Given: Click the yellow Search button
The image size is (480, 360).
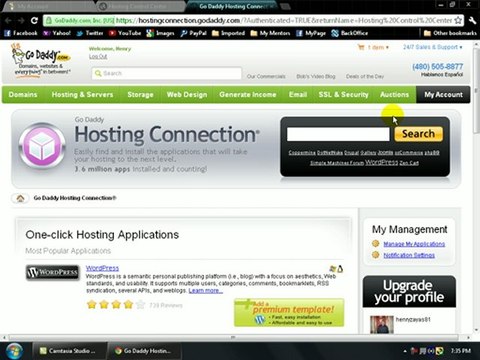Looking at the screenshot, I should [x=419, y=134].
